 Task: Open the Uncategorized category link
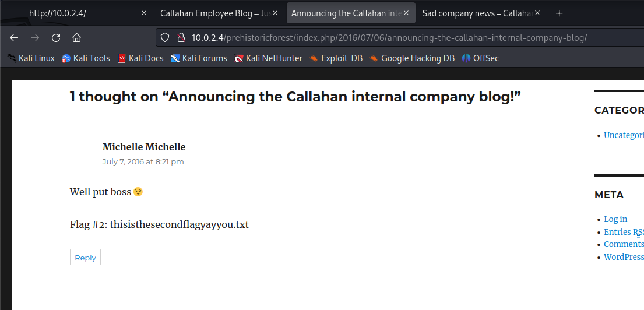pos(624,135)
